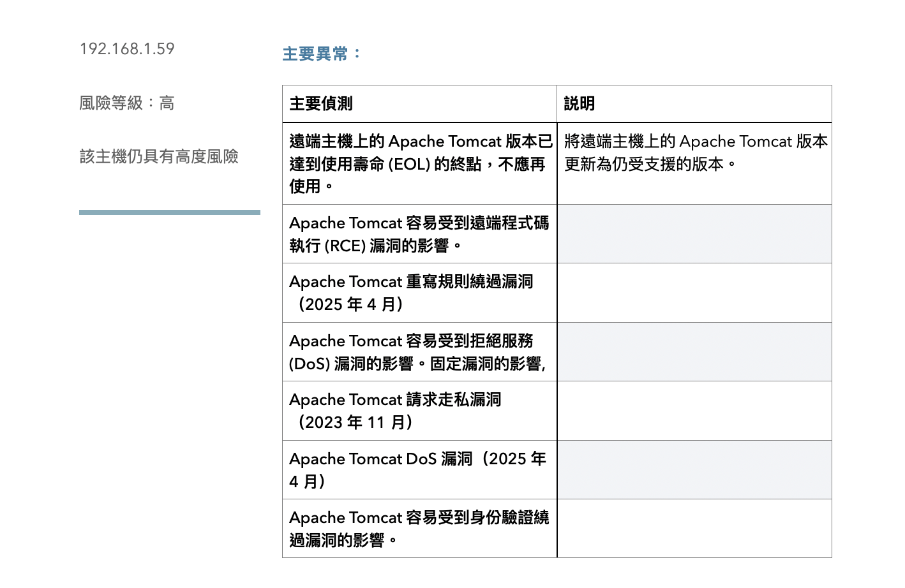Image resolution: width=905 pixels, height=588 pixels.
Task: Click the empty 説明 cell beside 重寫規則繞過漏洞
Action: (x=694, y=293)
